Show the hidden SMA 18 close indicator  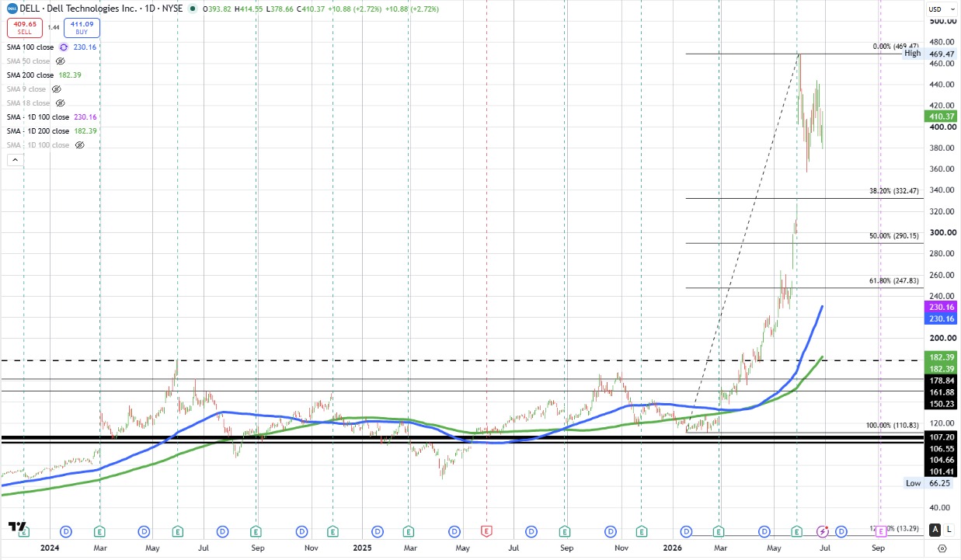click(60, 103)
